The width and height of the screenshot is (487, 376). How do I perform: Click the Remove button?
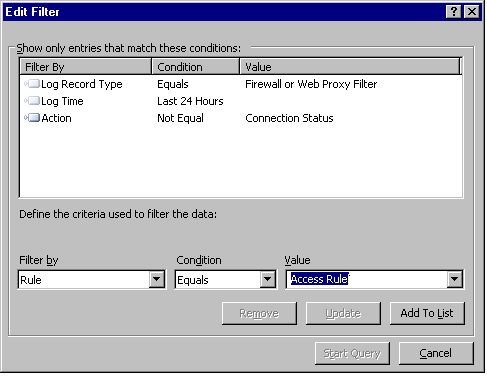click(x=259, y=313)
